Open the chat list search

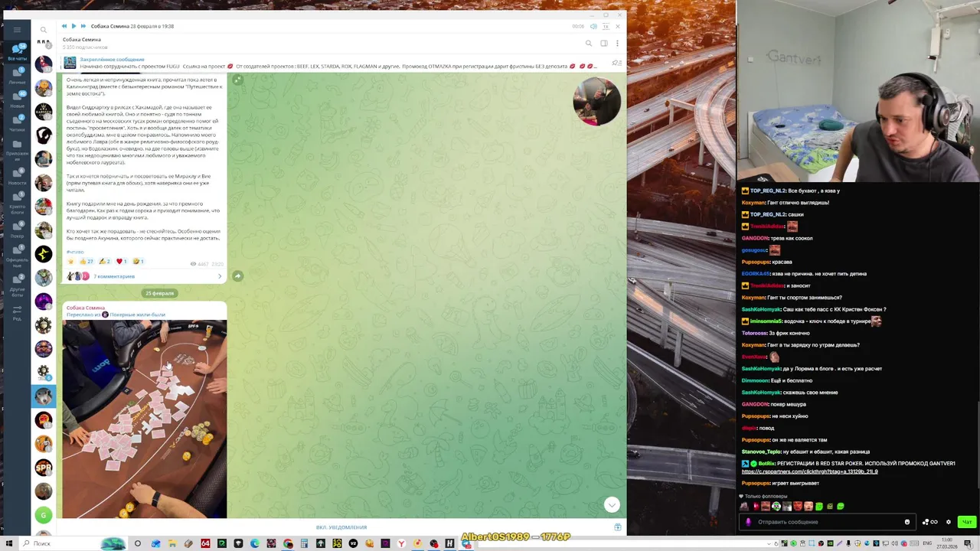point(44,30)
